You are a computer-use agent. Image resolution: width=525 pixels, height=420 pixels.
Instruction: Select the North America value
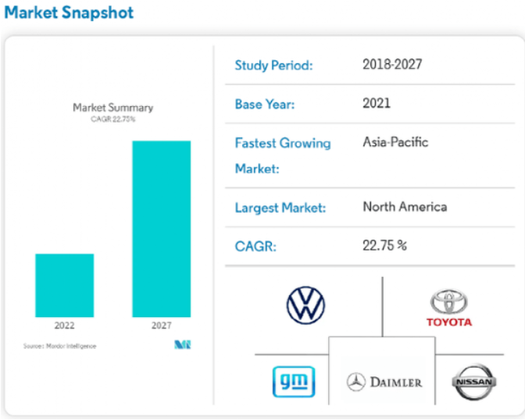[405, 207]
